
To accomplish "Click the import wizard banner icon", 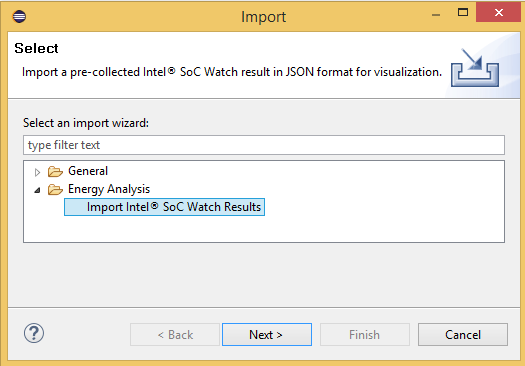I will (475, 68).
